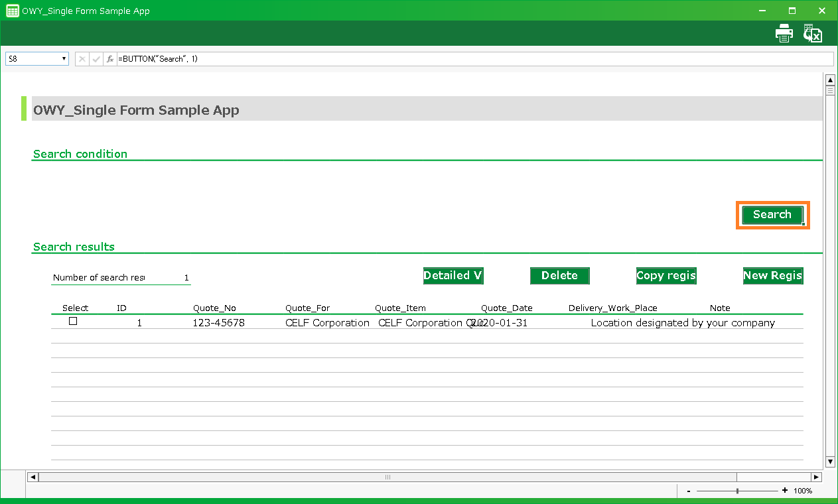Click the Copy registration button
This screenshot has height=504, width=838.
666,276
